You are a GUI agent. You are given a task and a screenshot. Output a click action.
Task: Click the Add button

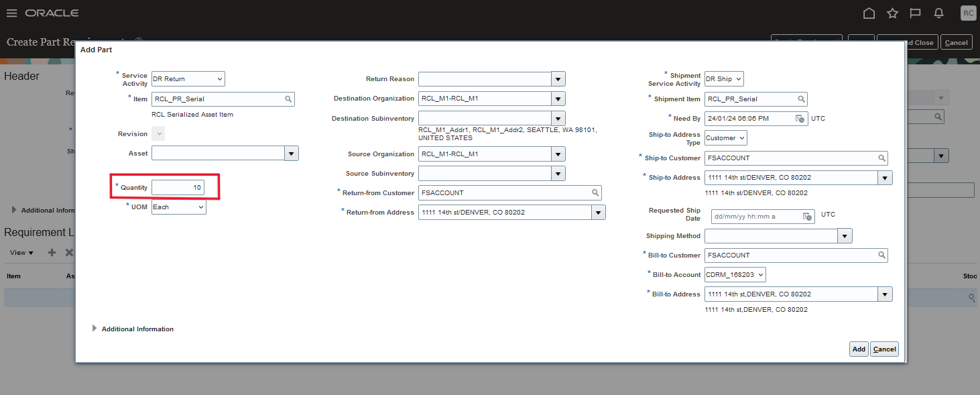859,349
